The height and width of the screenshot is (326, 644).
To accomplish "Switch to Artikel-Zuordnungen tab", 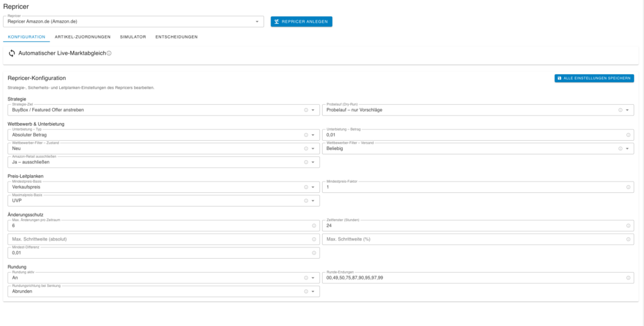I will point(82,37).
